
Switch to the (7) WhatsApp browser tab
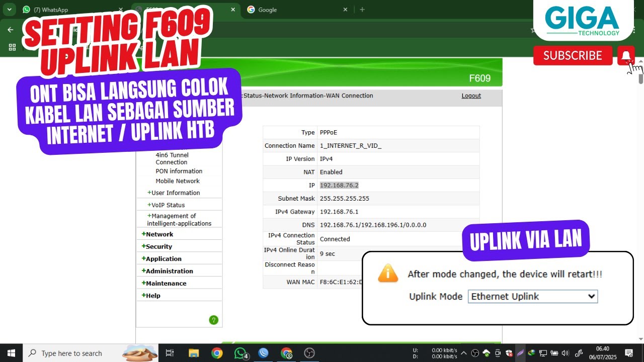pos(73,10)
